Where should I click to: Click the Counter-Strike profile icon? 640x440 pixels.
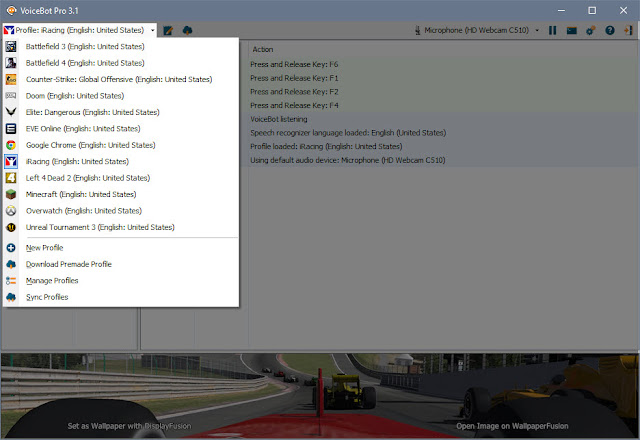click(x=11, y=79)
